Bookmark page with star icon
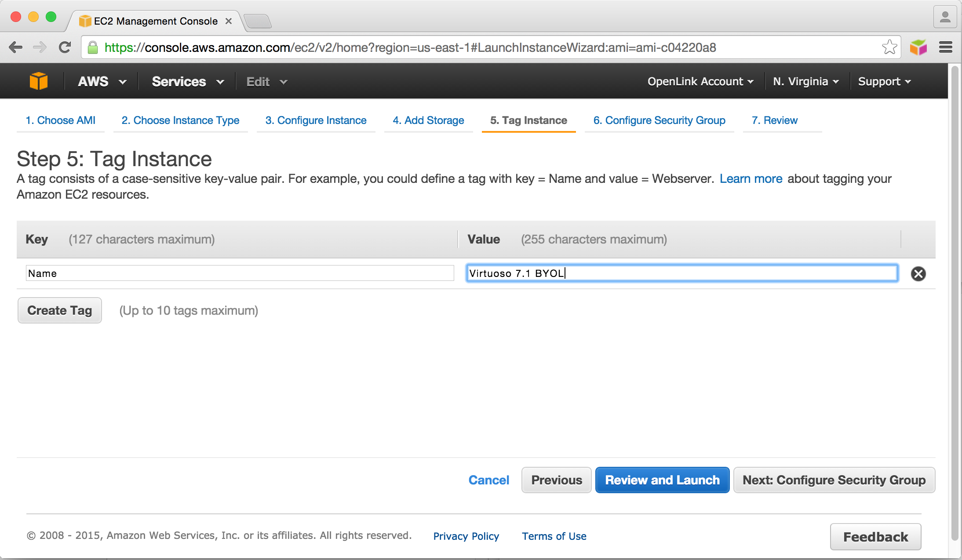 889,47
